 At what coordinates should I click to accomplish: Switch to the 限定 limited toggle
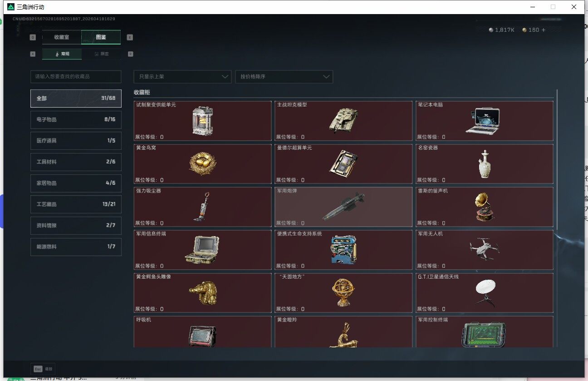click(x=101, y=54)
